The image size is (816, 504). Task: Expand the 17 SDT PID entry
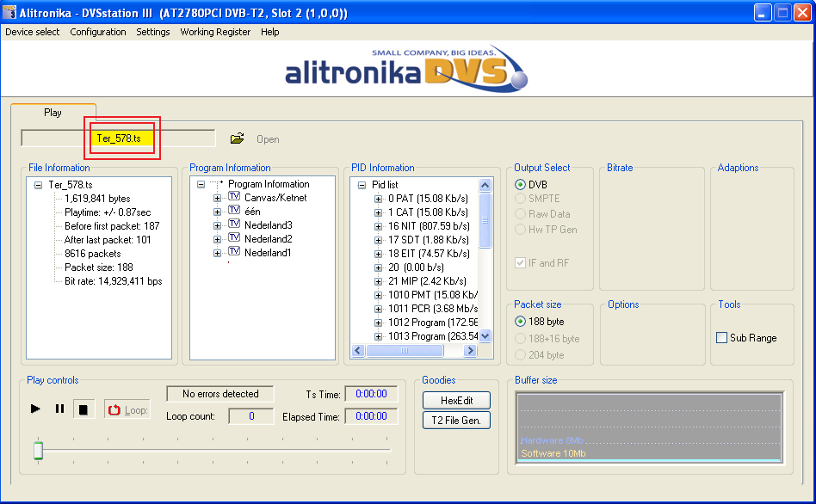tap(379, 240)
